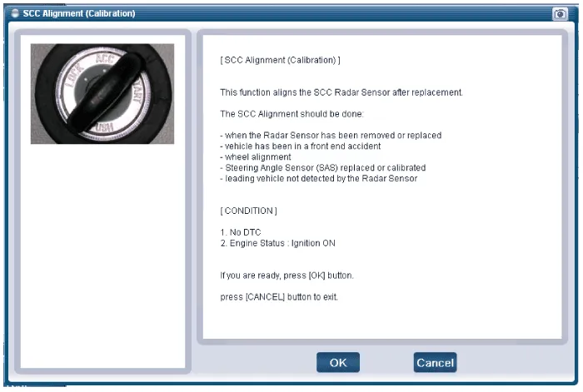Screen dimensions: 583x392
Task: Click the screenshot camera icon in title bar
Action: click(560, 14)
